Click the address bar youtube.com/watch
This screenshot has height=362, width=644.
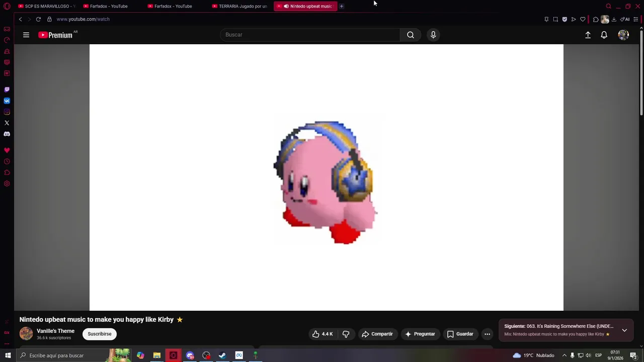click(x=83, y=19)
